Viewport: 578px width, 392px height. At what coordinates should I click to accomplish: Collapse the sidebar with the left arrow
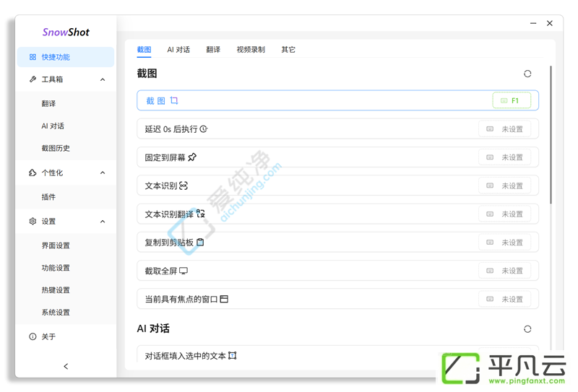tap(66, 366)
